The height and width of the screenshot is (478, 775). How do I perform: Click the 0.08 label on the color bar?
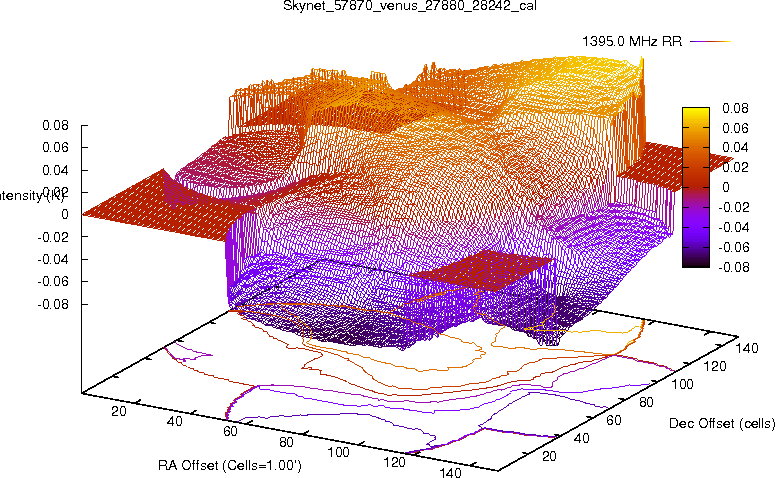pyautogui.click(x=735, y=108)
